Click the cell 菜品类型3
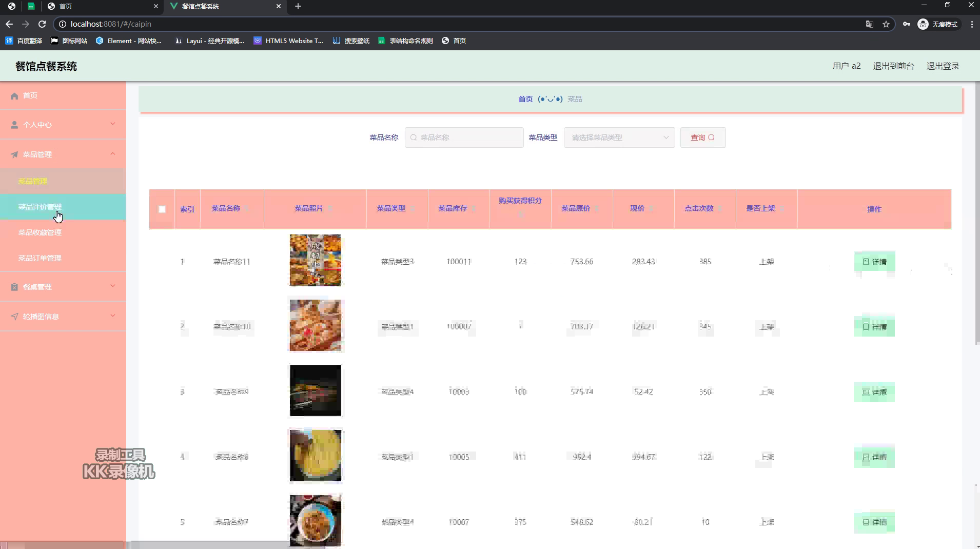The height and width of the screenshot is (549, 980). (x=397, y=262)
